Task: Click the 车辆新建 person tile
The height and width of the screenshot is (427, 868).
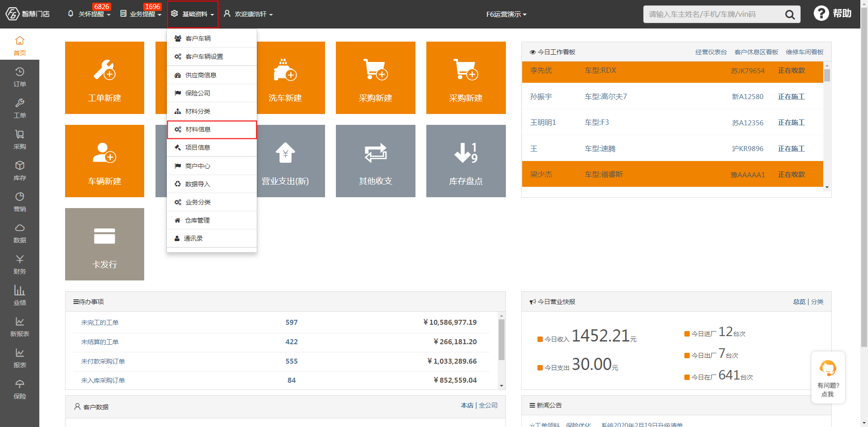Action: pos(104,161)
